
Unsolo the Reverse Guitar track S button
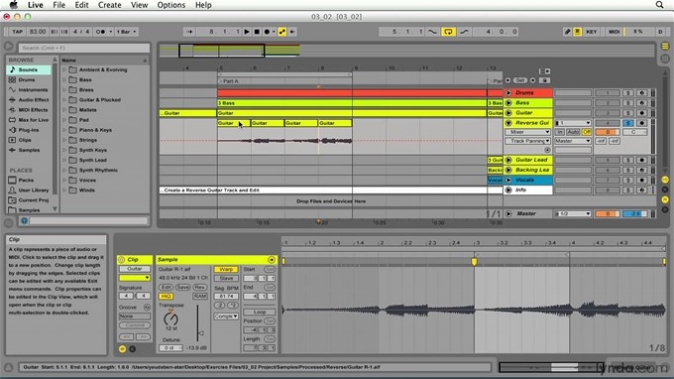[x=628, y=123]
